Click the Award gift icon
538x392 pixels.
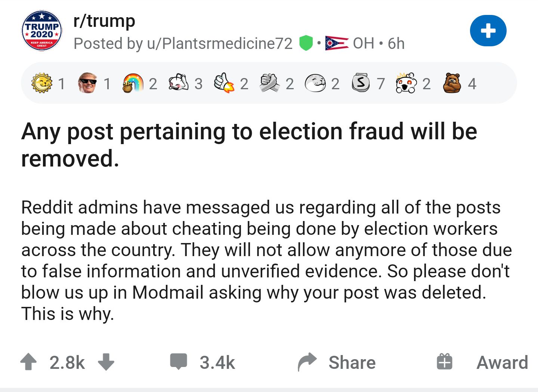(444, 361)
